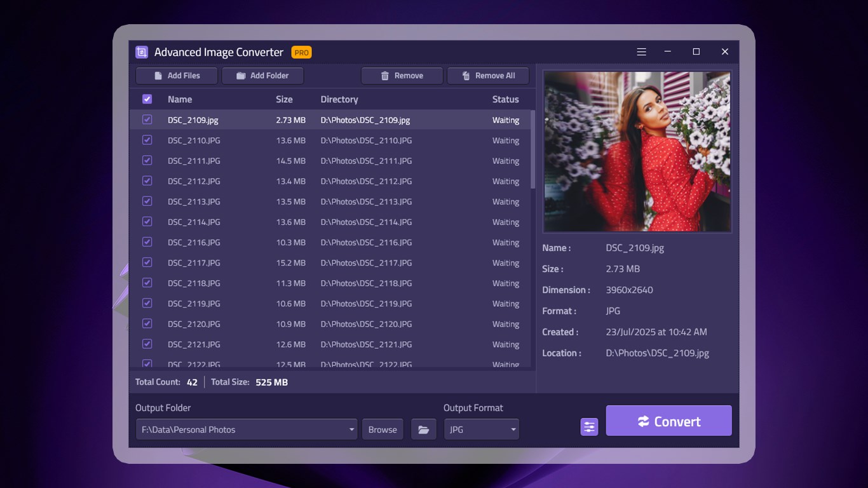The height and width of the screenshot is (488, 868).
Task: Click Total Count value 42
Action: [x=192, y=383]
